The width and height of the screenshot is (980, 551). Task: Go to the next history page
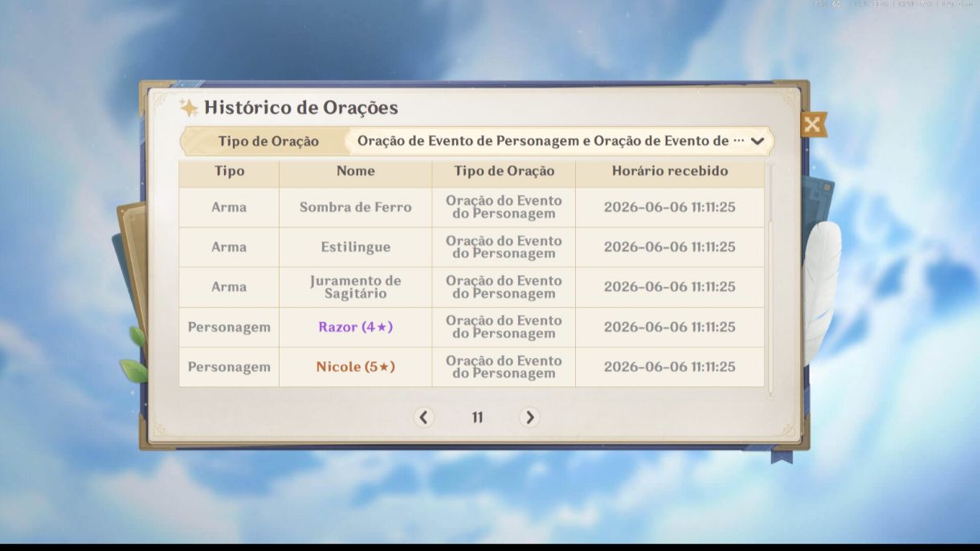point(529,417)
